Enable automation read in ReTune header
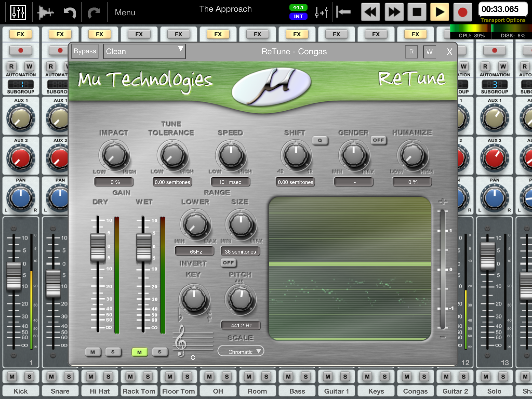The height and width of the screenshot is (399, 532). (411, 52)
